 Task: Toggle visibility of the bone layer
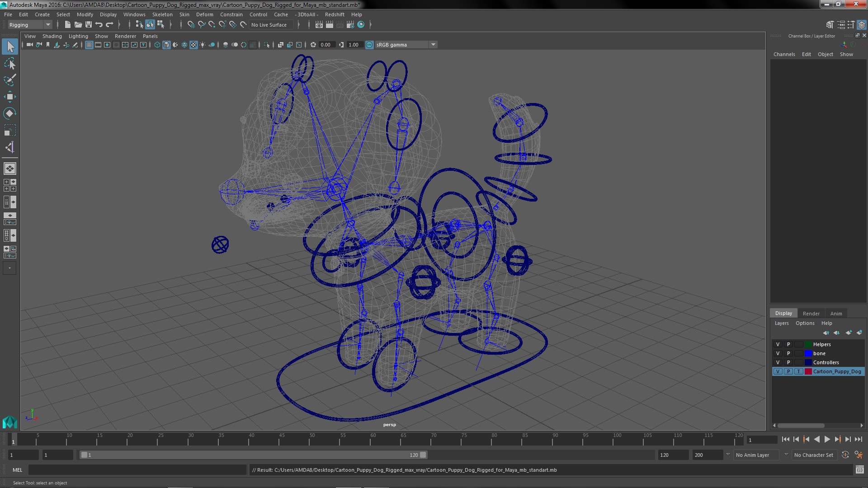(778, 353)
